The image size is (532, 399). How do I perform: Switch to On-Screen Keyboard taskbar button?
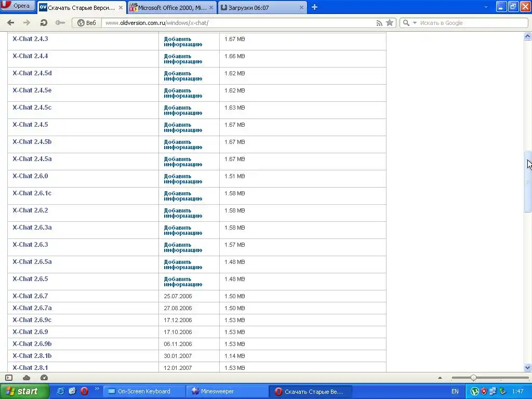coord(144,391)
